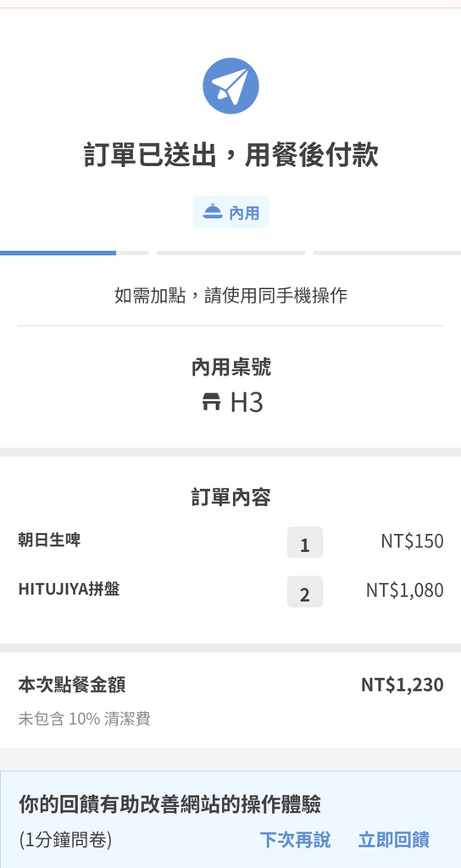Click the NT$1,080 price
This screenshot has width=461, height=868.
(404, 590)
